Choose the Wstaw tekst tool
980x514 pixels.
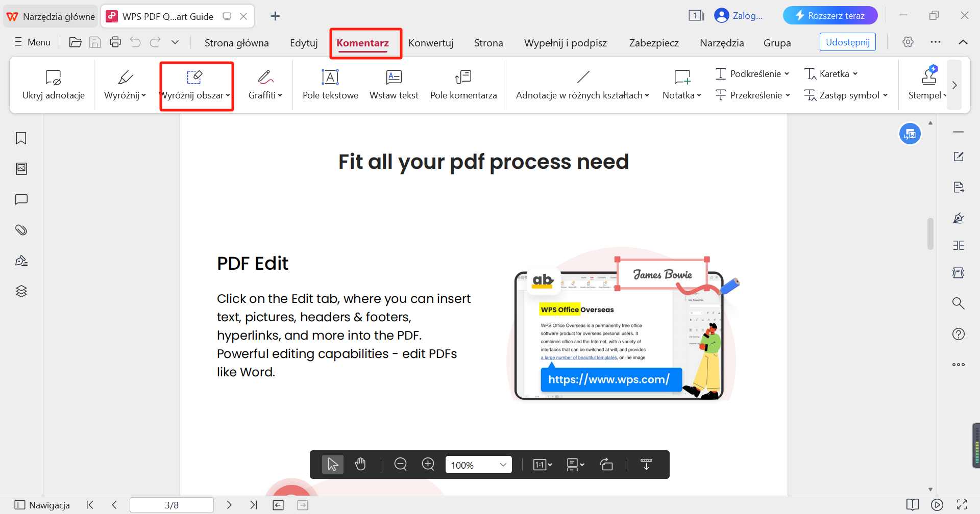click(x=394, y=85)
